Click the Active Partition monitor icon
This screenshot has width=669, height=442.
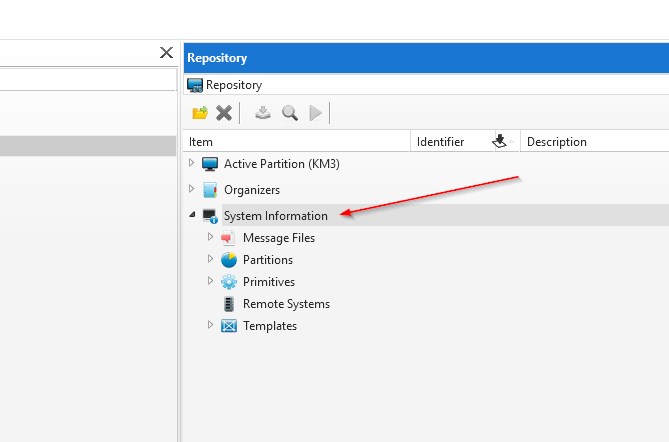pos(210,164)
